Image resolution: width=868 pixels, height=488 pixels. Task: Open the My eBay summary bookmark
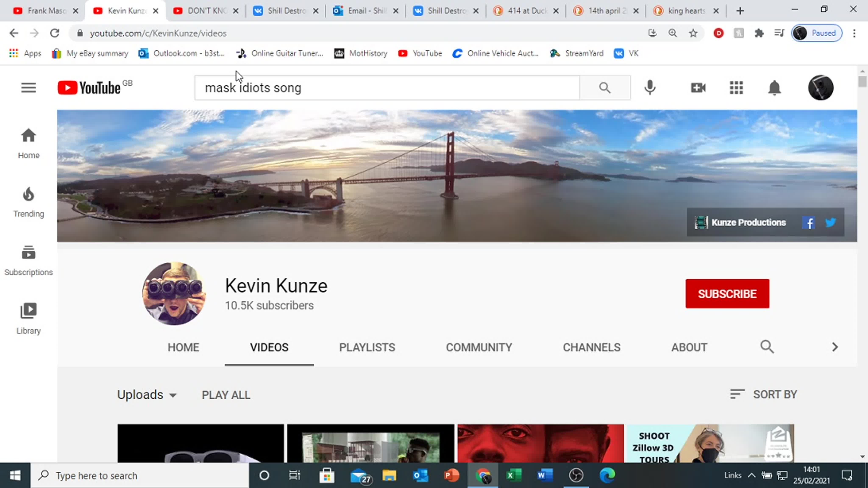point(90,53)
